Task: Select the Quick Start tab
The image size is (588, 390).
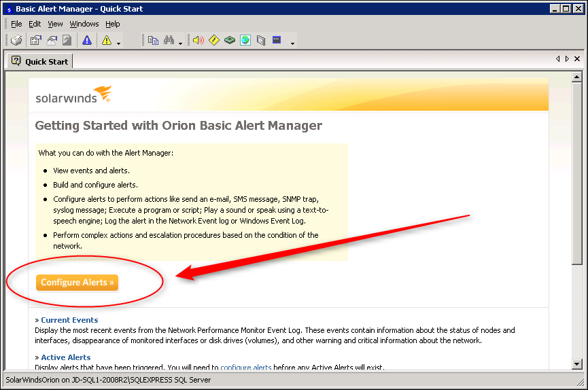Action: pyautogui.click(x=39, y=62)
